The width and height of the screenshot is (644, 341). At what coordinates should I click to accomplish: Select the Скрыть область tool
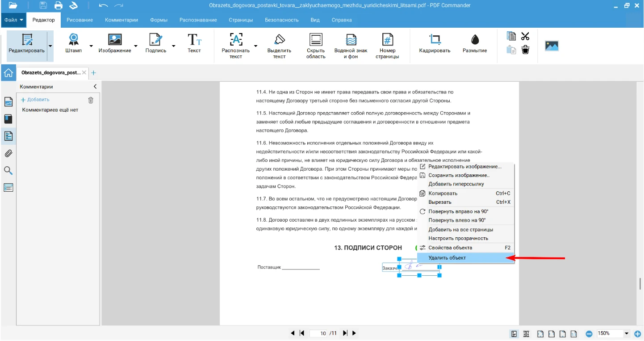point(316,45)
